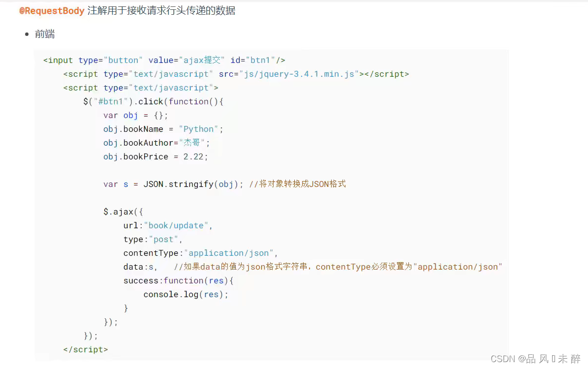Click the input button tag code line
Screen dimensions: 588x368
click(164, 61)
